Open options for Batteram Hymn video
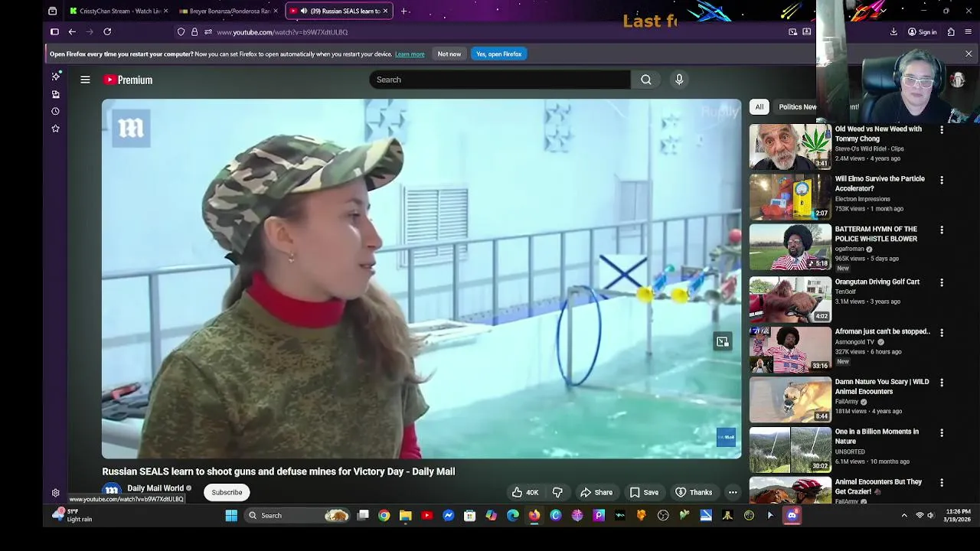 tap(942, 230)
